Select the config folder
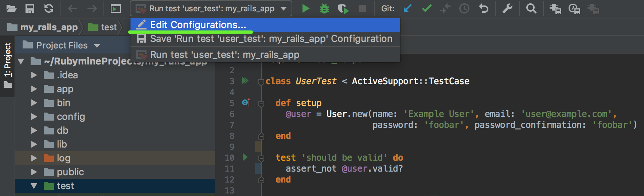644x196 pixels. click(115, 117)
